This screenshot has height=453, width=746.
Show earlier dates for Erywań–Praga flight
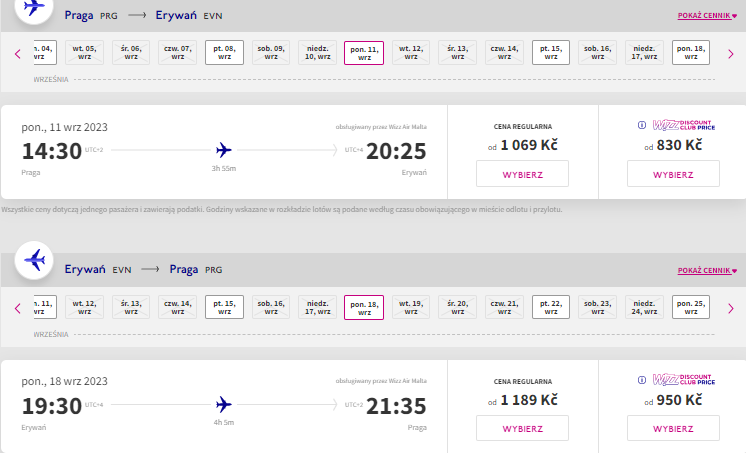(x=18, y=308)
